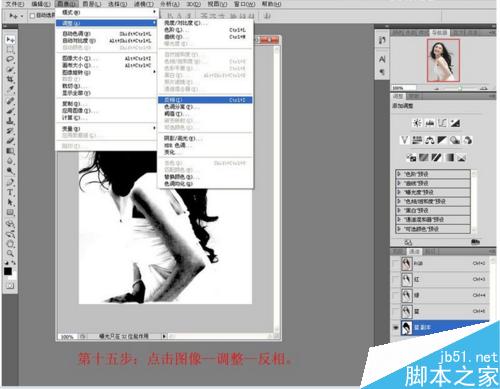Viewport: 500px width, 389px height.
Task: Select the Gradient tool
Action: 10,151
